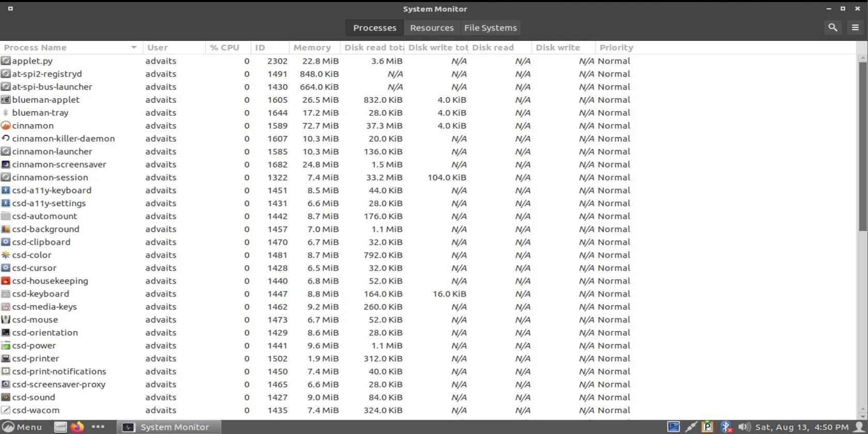Click the cinnamon process icon

[6, 126]
